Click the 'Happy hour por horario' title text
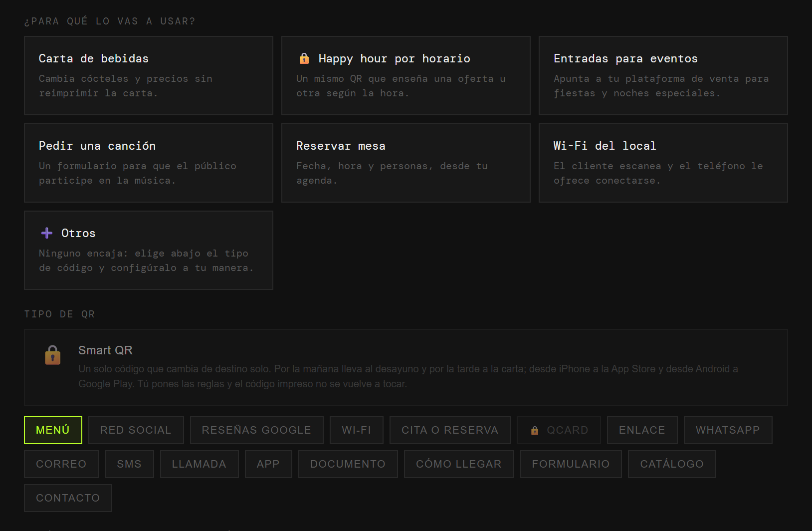Screen dimensions: 812x531 pyautogui.click(x=394, y=58)
